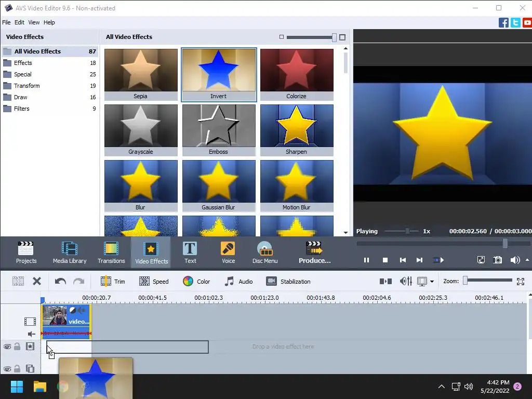The height and width of the screenshot is (399, 532).
Task: Select the Effects folder
Action: [x=50, y=63]
